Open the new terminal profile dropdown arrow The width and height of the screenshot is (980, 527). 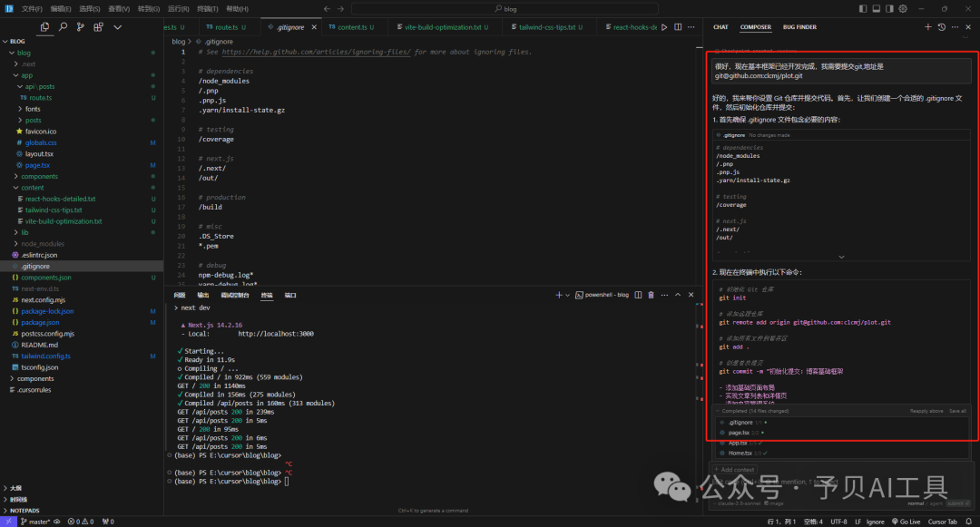click(x=567, y=295)
